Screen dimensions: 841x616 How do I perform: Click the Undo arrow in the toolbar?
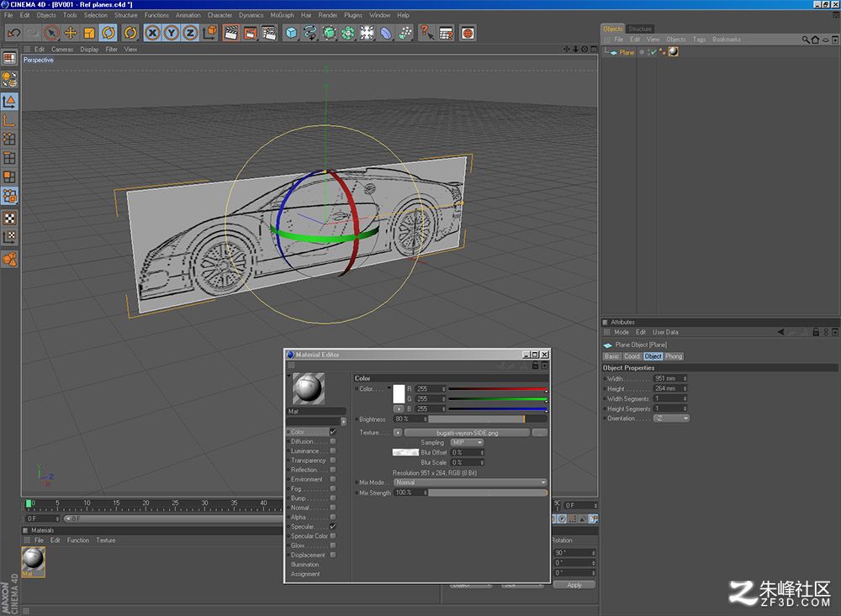point(13,34)
